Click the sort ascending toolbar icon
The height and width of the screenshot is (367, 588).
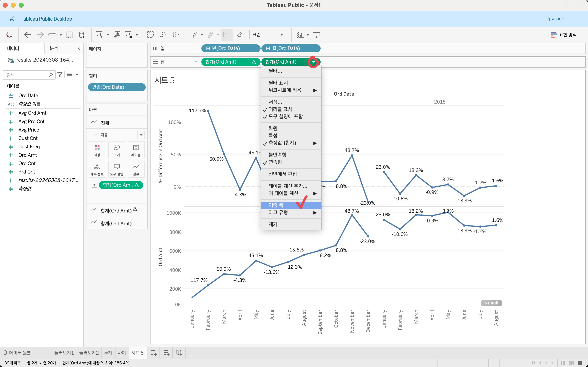coord(164,35)
